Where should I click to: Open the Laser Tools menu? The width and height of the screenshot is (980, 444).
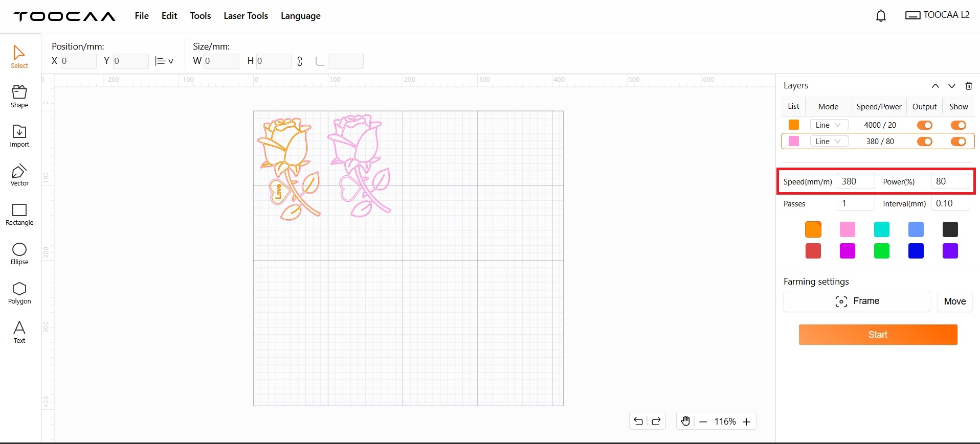pyautogui.click(x=246, y=16)
